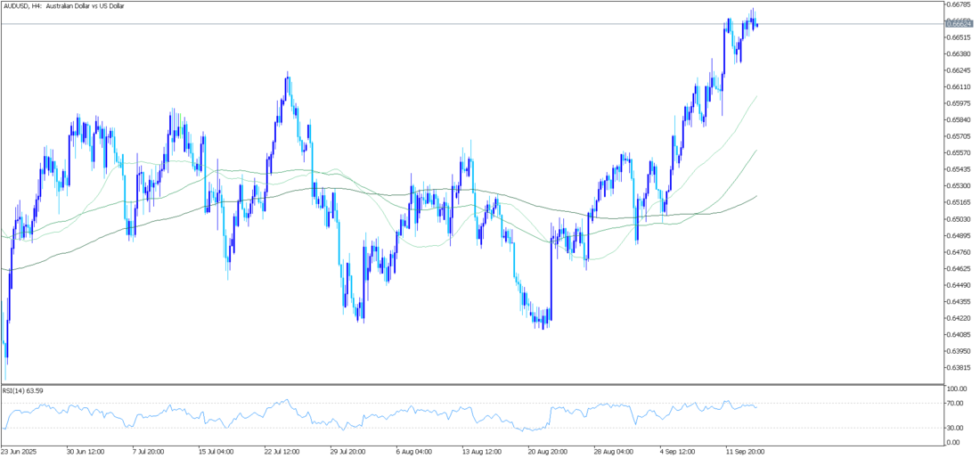This screenshot has width=980, height=458.
Task: Click the RSI 30.00 level label
Action: coord(957,428)
